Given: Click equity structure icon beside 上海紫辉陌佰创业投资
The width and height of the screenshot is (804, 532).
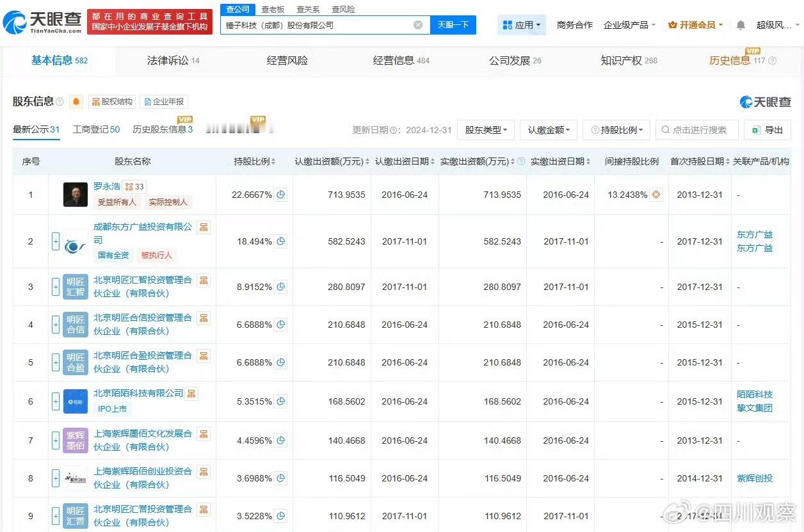Looking at the screenshot, I should (204, 471).
